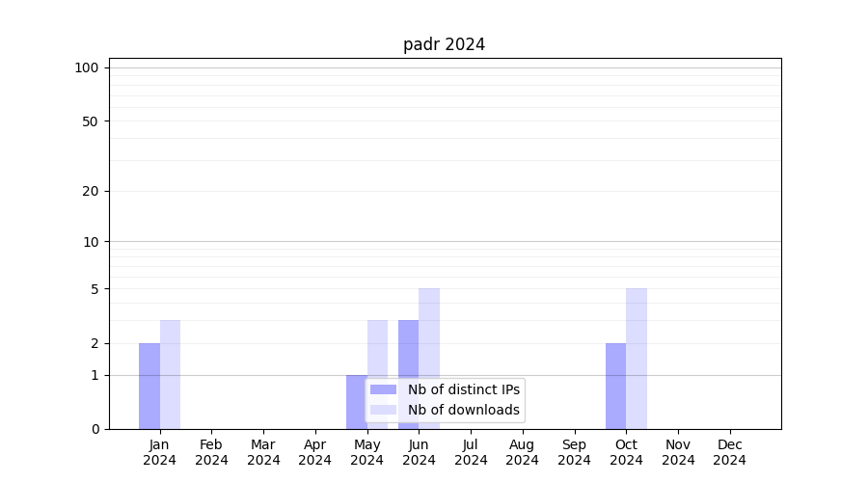This screenshot has width=868, height=482.
Task: Select the 'Nb of distinct IPs' legend label
Action: [x=463, y=389]
